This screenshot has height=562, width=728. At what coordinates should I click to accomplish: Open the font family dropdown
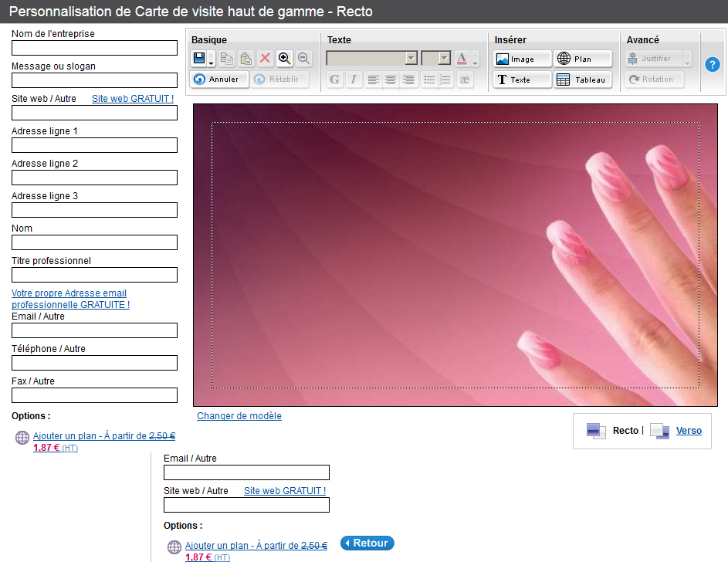372,59
